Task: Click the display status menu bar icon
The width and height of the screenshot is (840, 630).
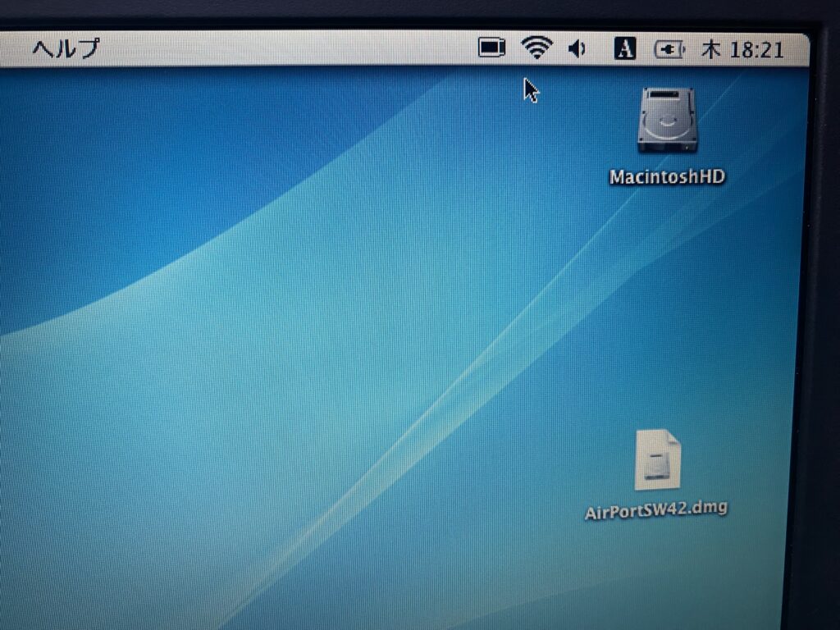Action: pyautogui.click(x=491, y=48)
